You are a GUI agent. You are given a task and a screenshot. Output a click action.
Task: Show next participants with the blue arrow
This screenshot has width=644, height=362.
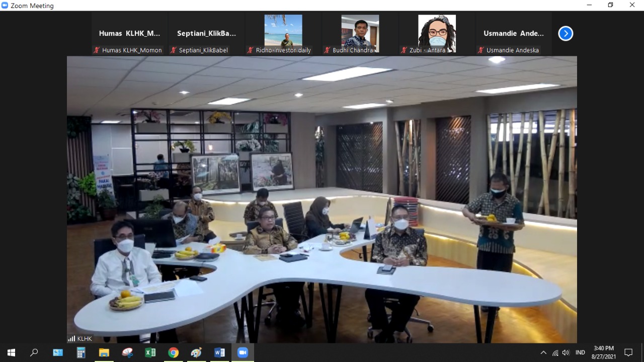coord(566,34)
